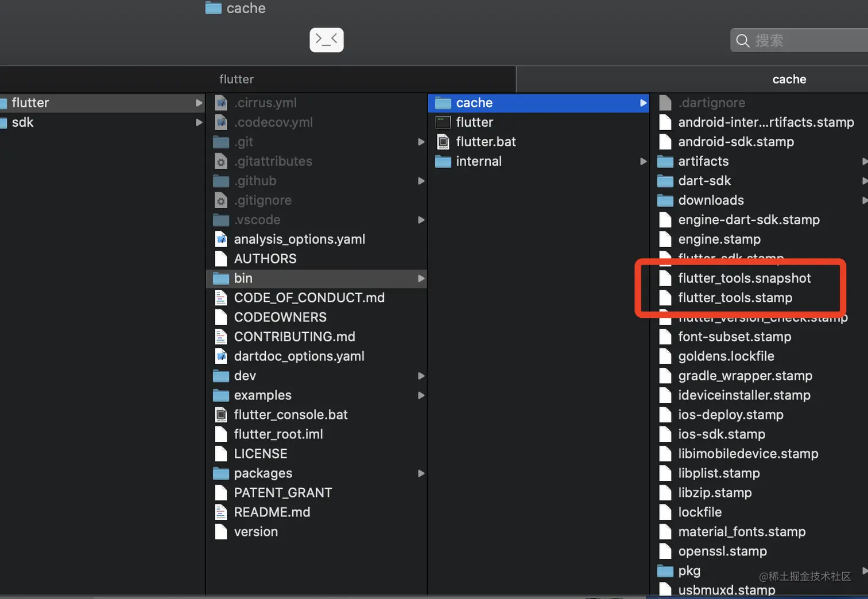Image resolution: width=868 pixels, height=599 pixels.
Task: Click the .gitattributes file icon
Action: pos(221,161)
